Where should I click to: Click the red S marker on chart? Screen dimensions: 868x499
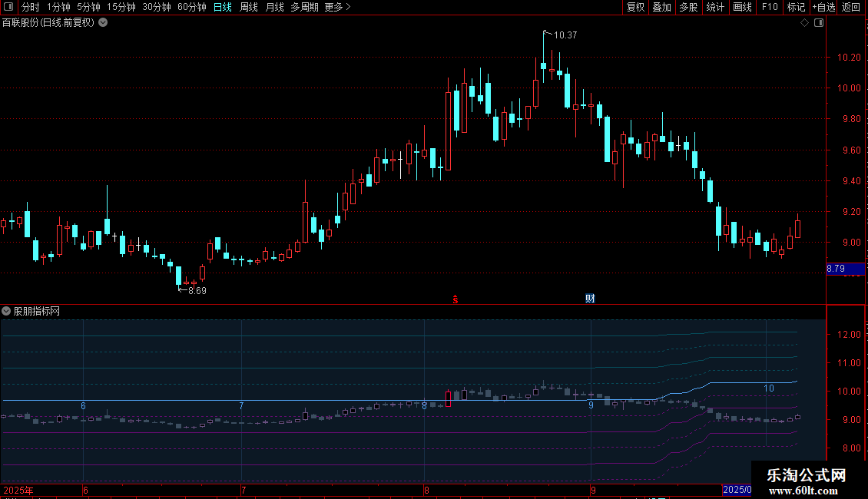tap(455, 299)
